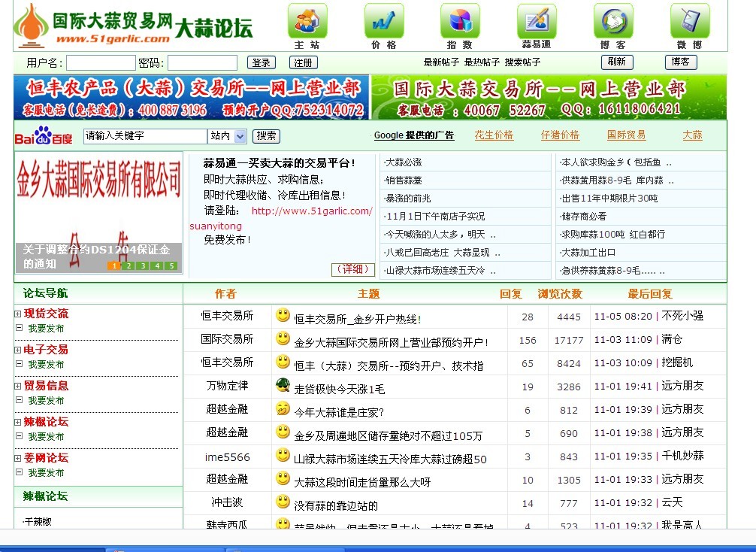This screenshot has width=756, height=552.
Task: Click the （详细） details button
Action: (353, 269)
